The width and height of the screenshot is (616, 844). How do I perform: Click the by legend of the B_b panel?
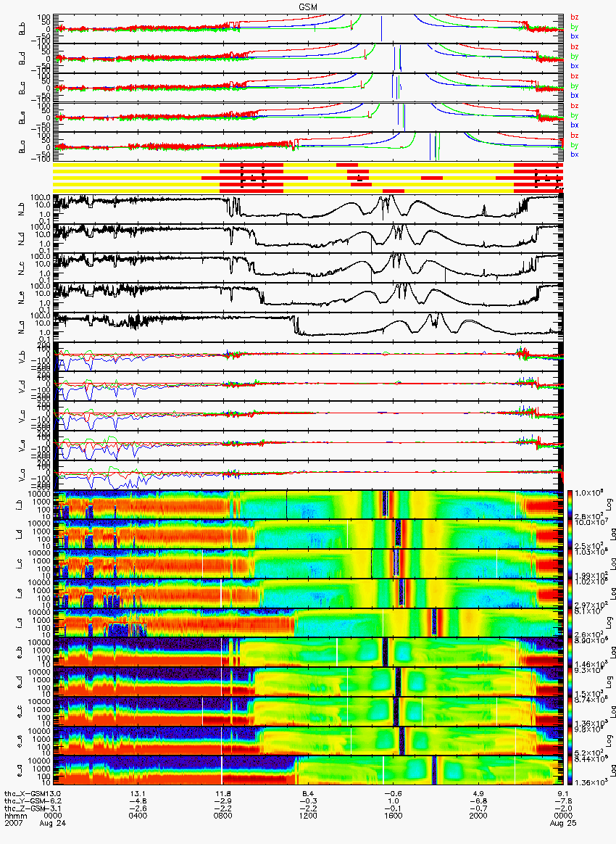point(575,26)
